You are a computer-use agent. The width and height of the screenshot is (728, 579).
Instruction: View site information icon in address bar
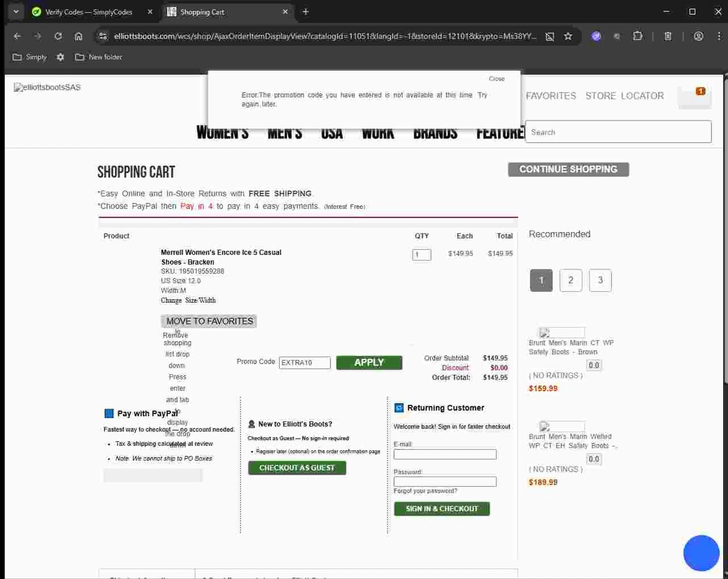(102, 36)
